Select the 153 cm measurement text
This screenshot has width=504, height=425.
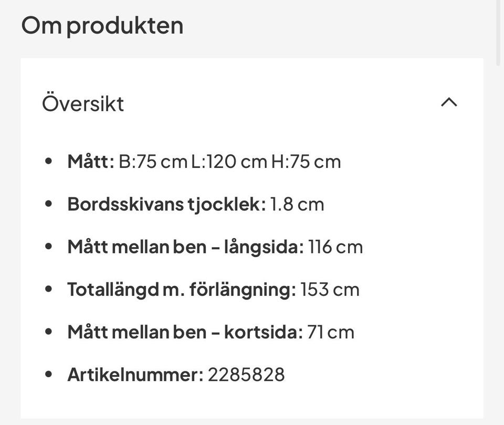(329, 289)
